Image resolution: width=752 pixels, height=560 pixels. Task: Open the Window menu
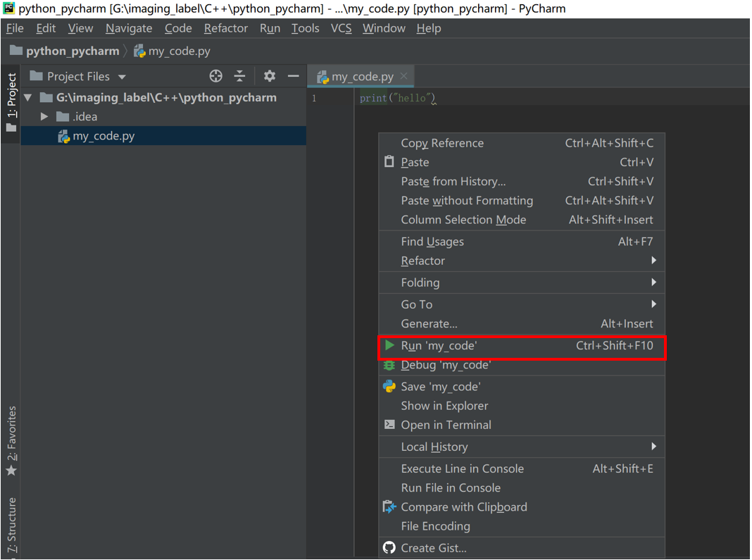pyautogui.click(x=384, y=28)
